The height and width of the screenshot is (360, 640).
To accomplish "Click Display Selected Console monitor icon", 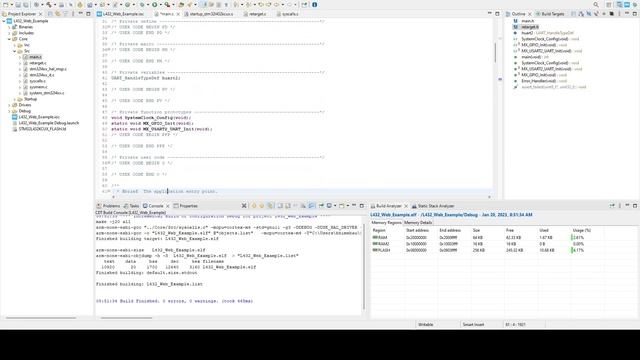I will click(329, 206).
